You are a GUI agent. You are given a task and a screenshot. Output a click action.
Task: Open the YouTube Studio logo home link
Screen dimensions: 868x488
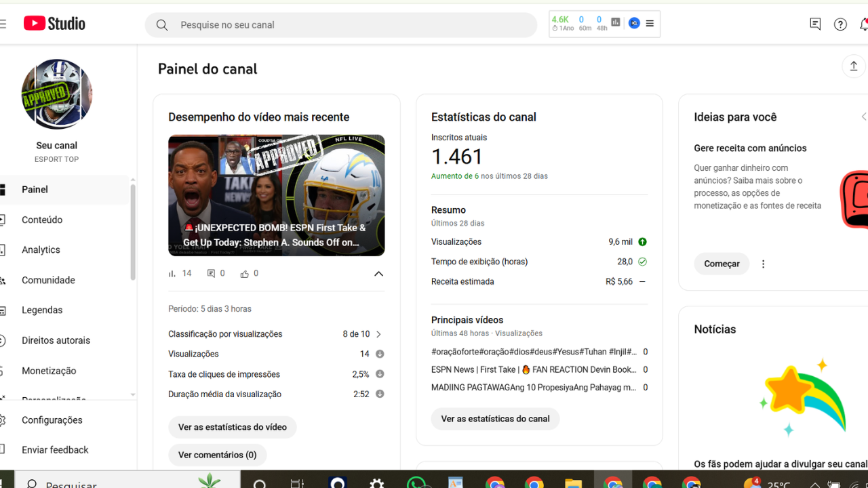click(x=54, y=24)
